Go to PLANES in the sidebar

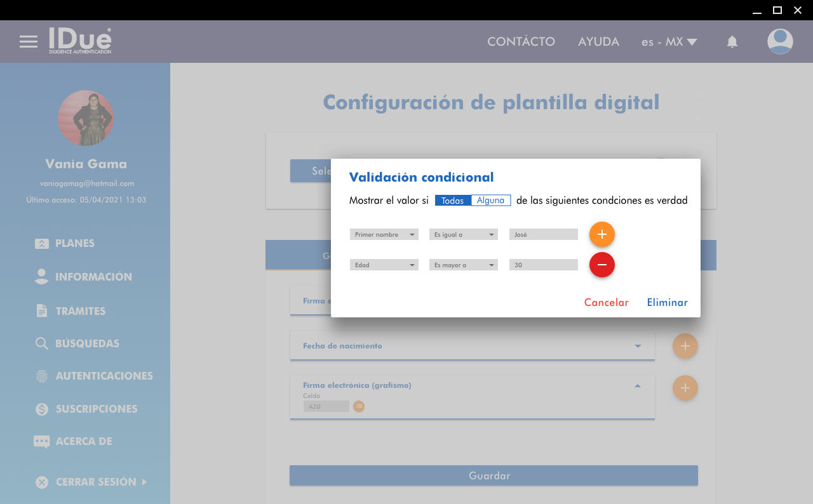74,243
